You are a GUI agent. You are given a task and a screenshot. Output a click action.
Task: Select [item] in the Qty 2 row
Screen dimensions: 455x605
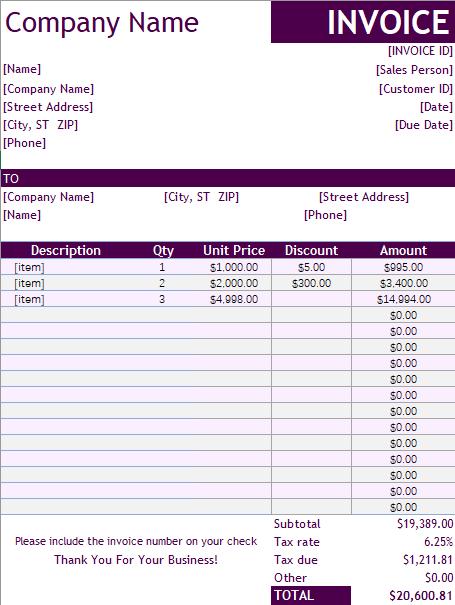point(29,284)
